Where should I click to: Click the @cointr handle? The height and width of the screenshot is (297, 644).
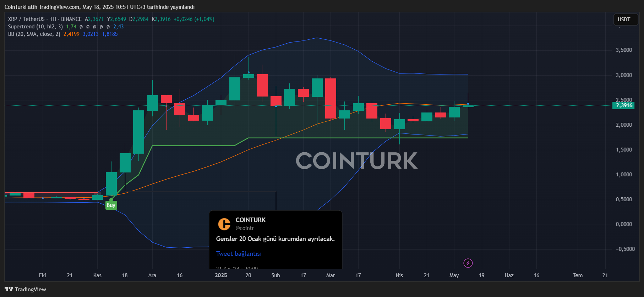point(245,228)
